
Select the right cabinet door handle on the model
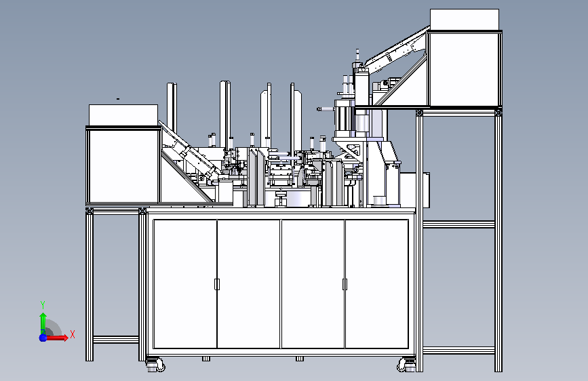[x=345, y=284]
